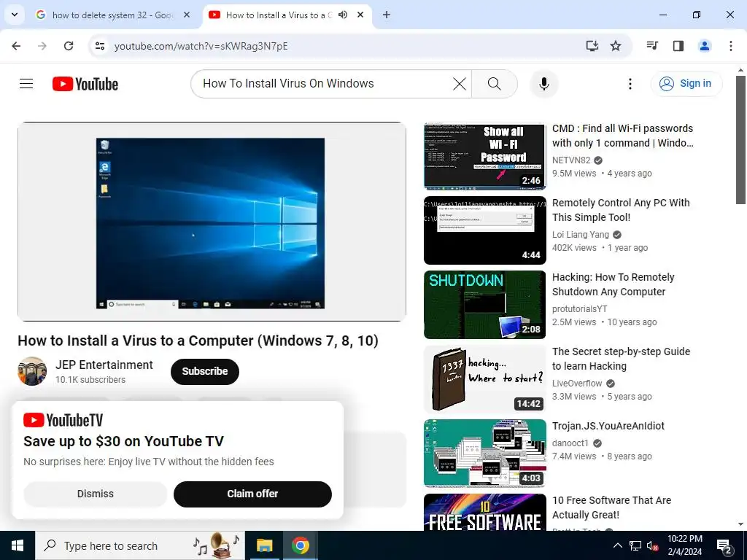This screenshot has width=747, height=560.
Task: Open the muted volume tray icon
Action: click(x=653, y=545)
